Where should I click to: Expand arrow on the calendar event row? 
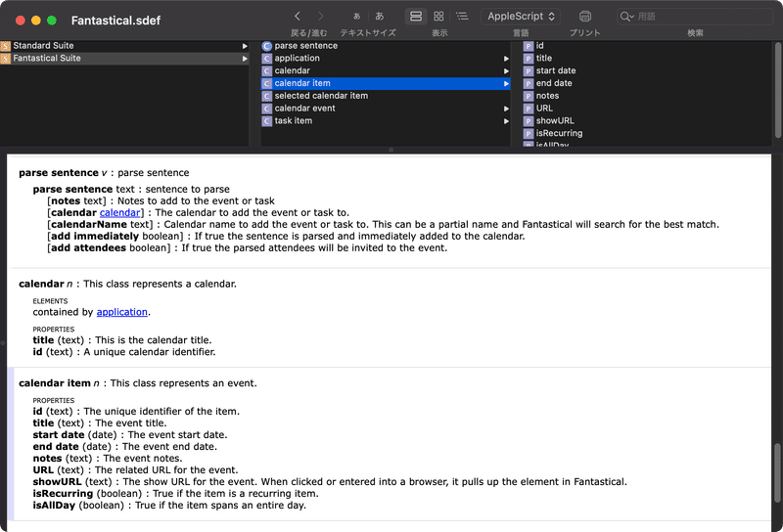coord(506,109)
